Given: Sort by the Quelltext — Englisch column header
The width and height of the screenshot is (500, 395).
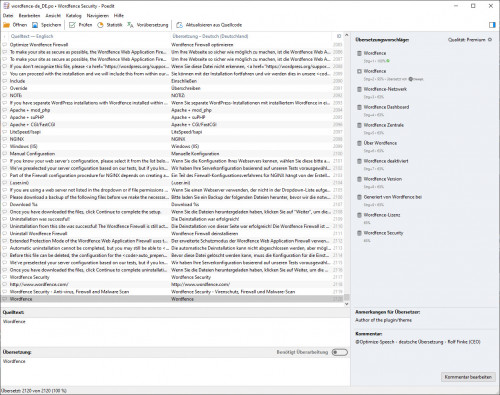Looking at the screenshot, I should [x=32, y=36].
